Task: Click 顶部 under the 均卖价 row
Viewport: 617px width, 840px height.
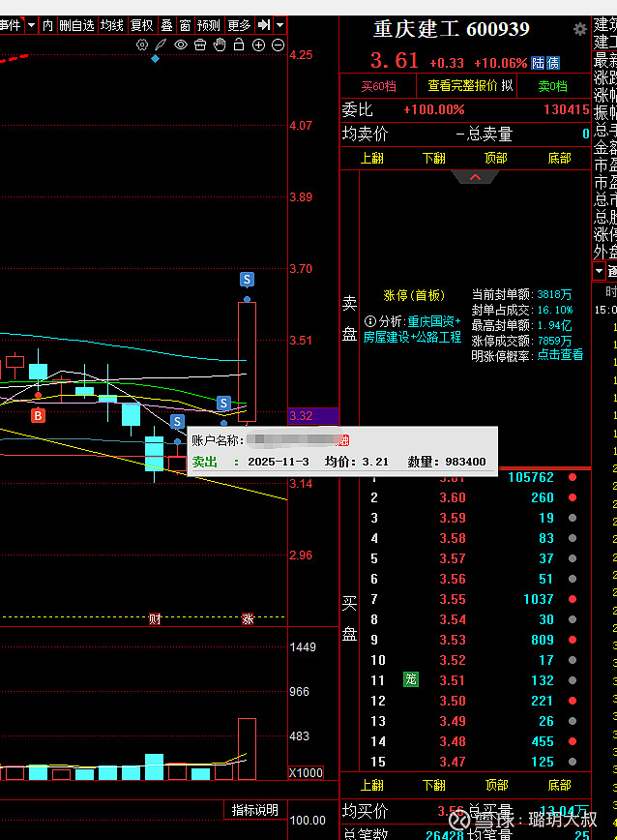Action: [x=495, y=158]
